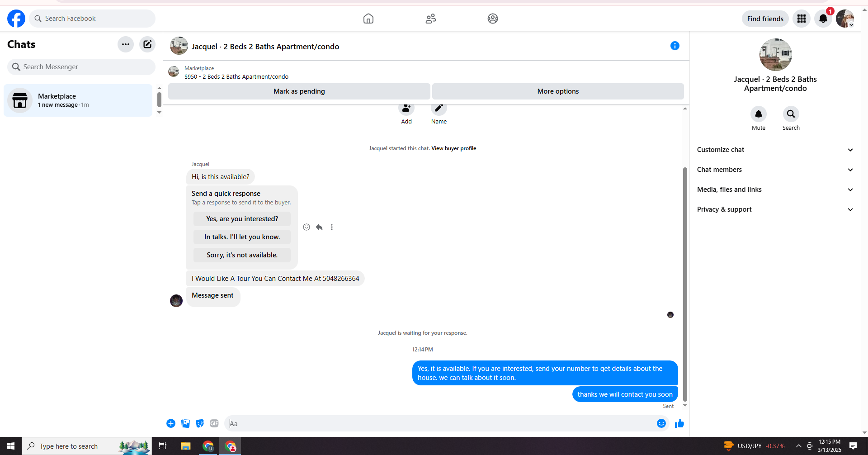Click the Search Facebook field

[92, 19]
